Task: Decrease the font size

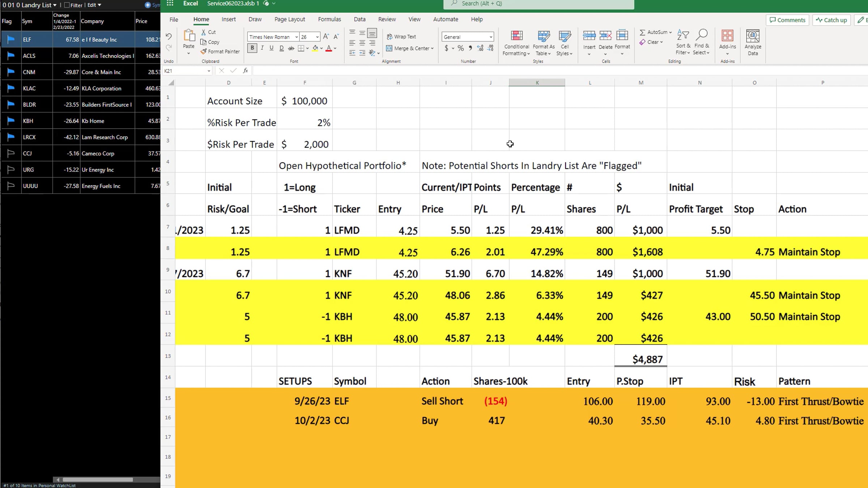Action: click(336, 37)
